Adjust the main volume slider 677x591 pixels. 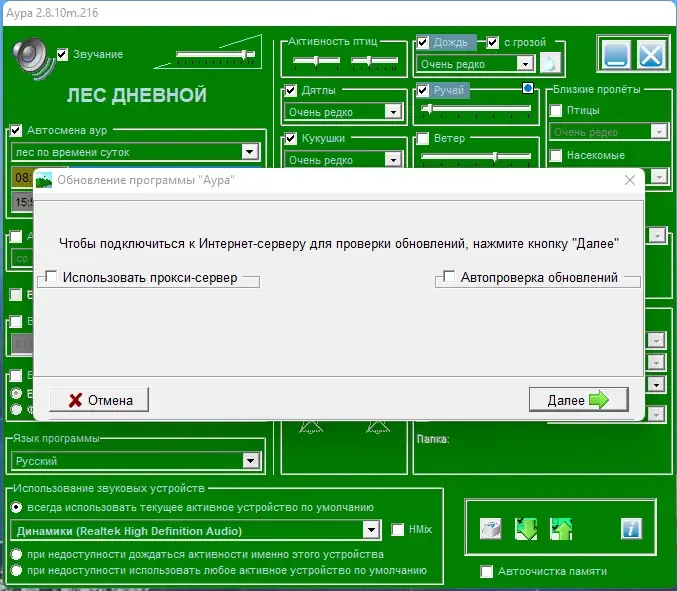point(215,54)
